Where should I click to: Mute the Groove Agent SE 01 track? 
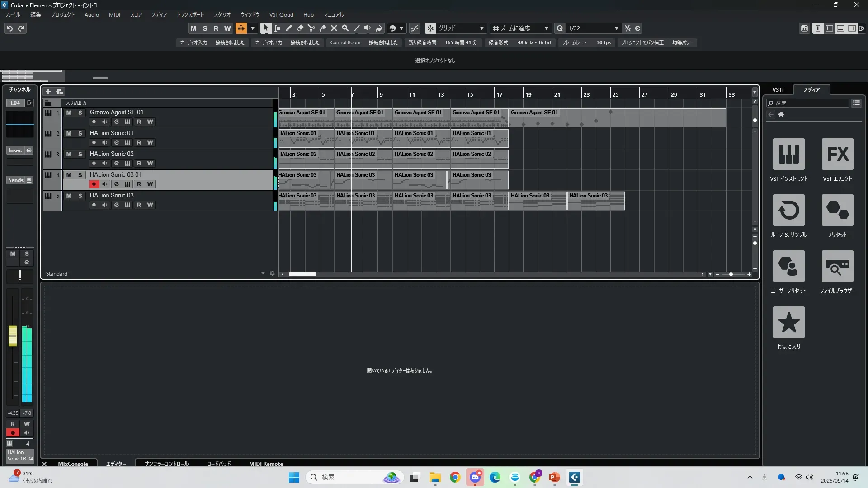point(69,113)
